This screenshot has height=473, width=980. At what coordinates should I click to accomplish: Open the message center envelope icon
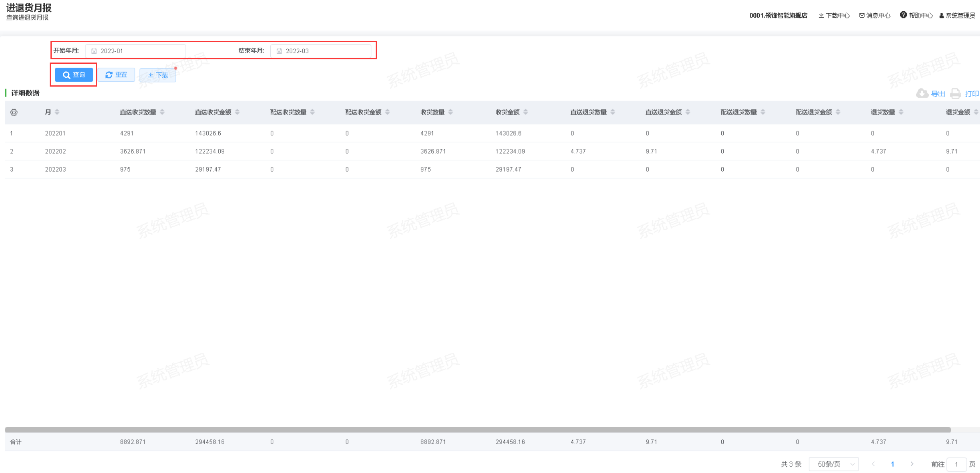click(861, 15)
